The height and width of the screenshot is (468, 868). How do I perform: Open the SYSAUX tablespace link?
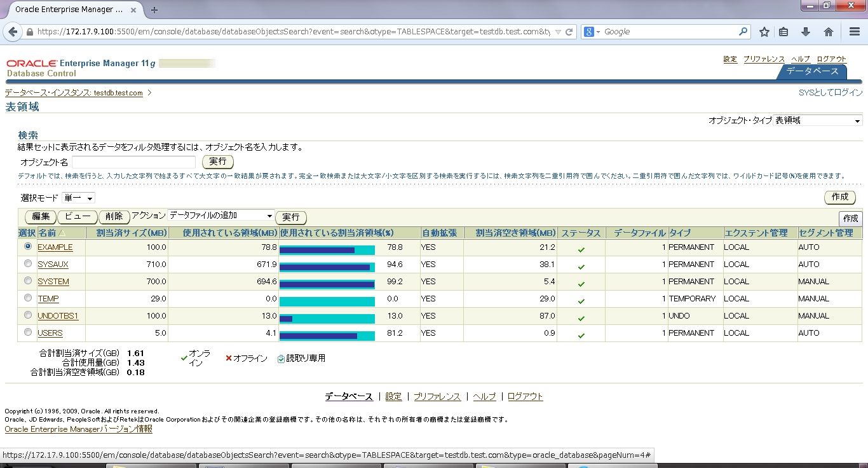pos(53,264)
